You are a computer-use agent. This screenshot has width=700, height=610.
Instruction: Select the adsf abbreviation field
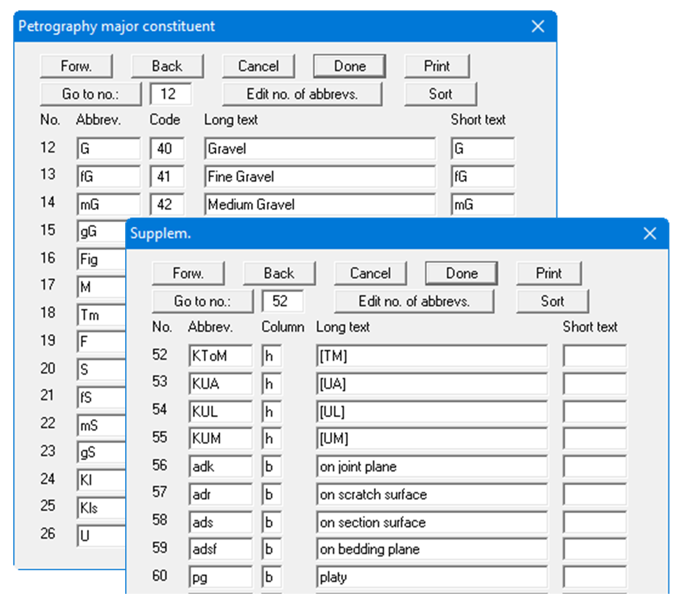tap(220, 549)
